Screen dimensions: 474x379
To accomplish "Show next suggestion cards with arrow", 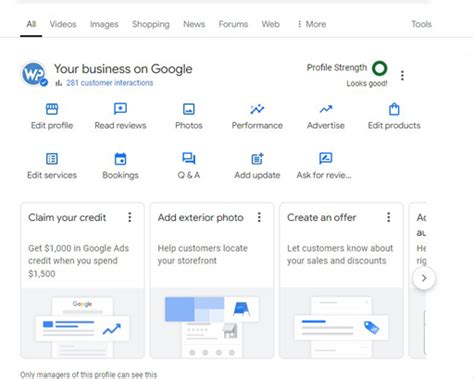I will (x=424, y=278).
